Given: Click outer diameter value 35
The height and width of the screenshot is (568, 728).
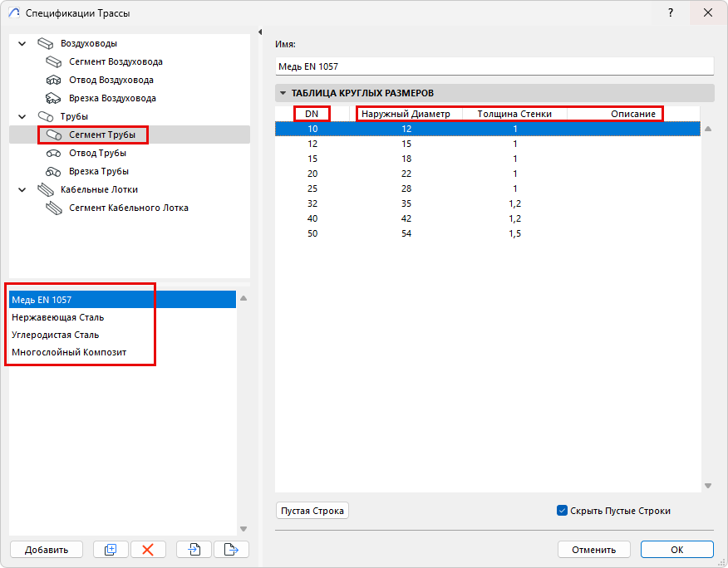Looking at the screenshot, I should (406, 203).
